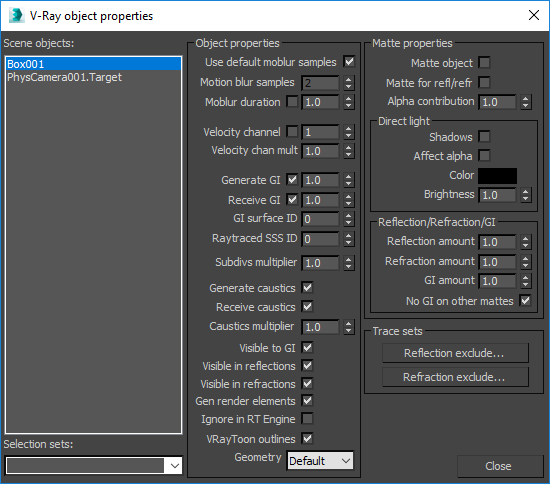Click the Motion blur samples value field
The height and width of the screenshot is (484, 550).
click(x=320, y=83)
